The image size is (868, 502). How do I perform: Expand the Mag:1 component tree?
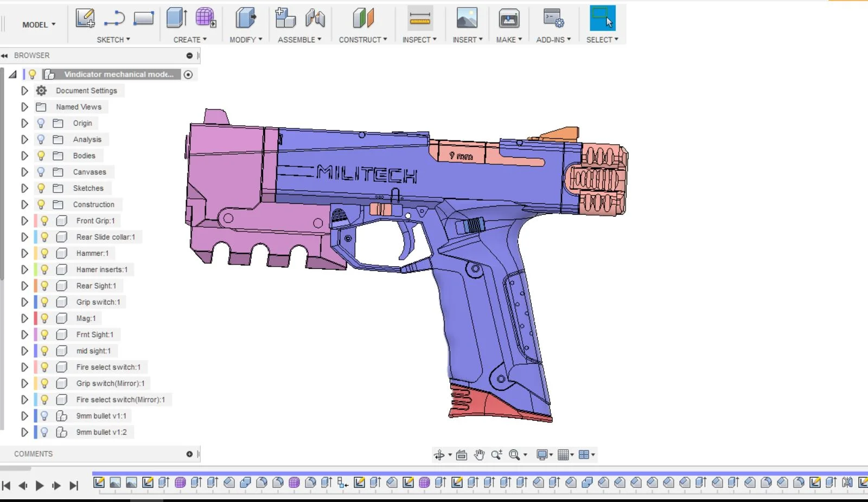point(24,318)
